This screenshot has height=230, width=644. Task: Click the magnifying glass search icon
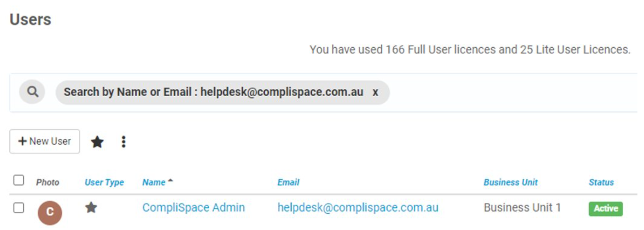tap(32, 92)
